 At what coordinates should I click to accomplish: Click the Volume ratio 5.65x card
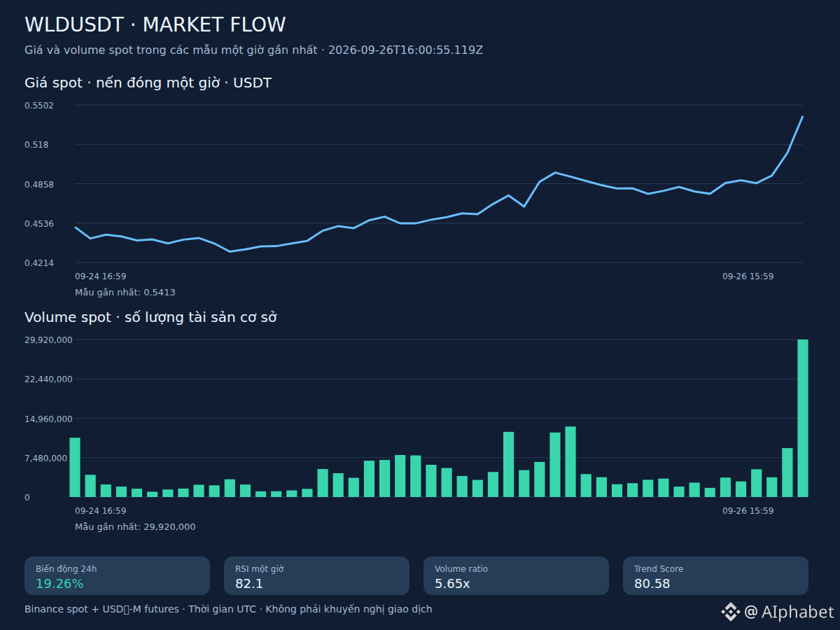516,575
